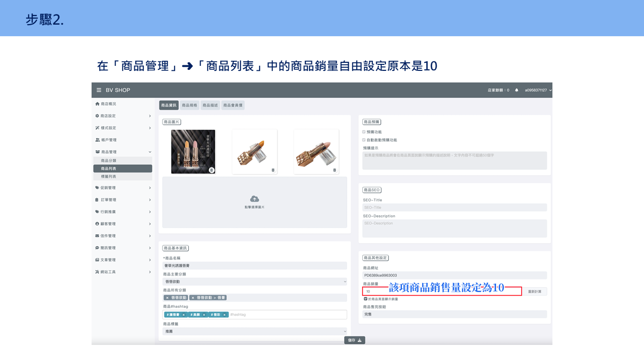Switch to the 商品描述 tab
The height and width of the screenshot is (362, 644).
click(210, 105)
